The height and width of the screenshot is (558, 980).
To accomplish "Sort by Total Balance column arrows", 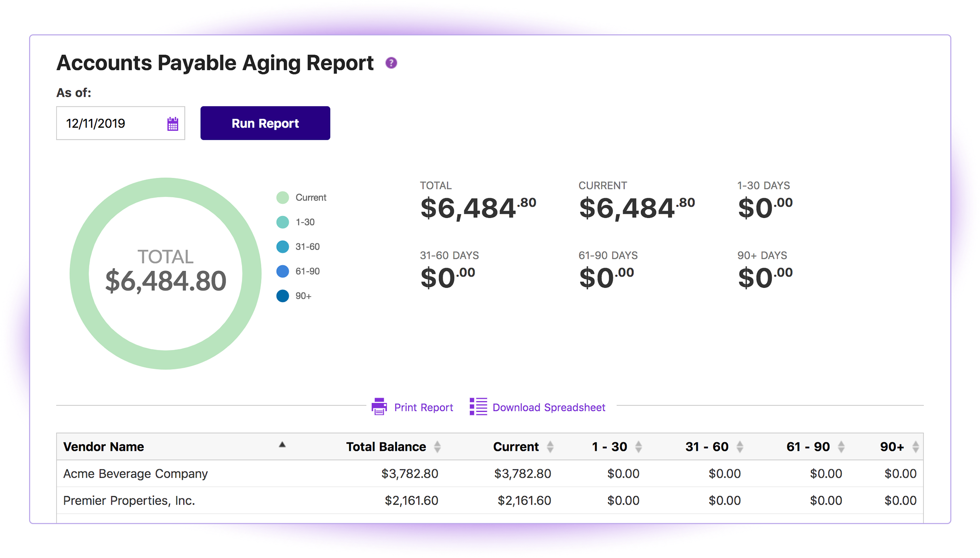I will 437,447.
